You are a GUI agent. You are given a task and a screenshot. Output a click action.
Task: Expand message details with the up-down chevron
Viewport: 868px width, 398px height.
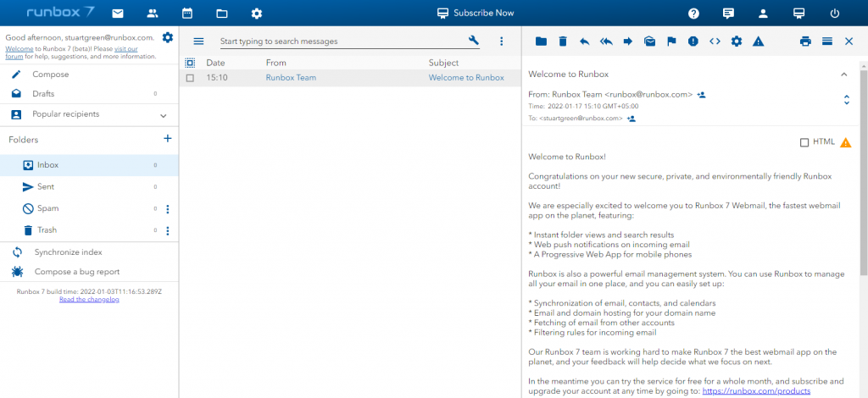846,100
